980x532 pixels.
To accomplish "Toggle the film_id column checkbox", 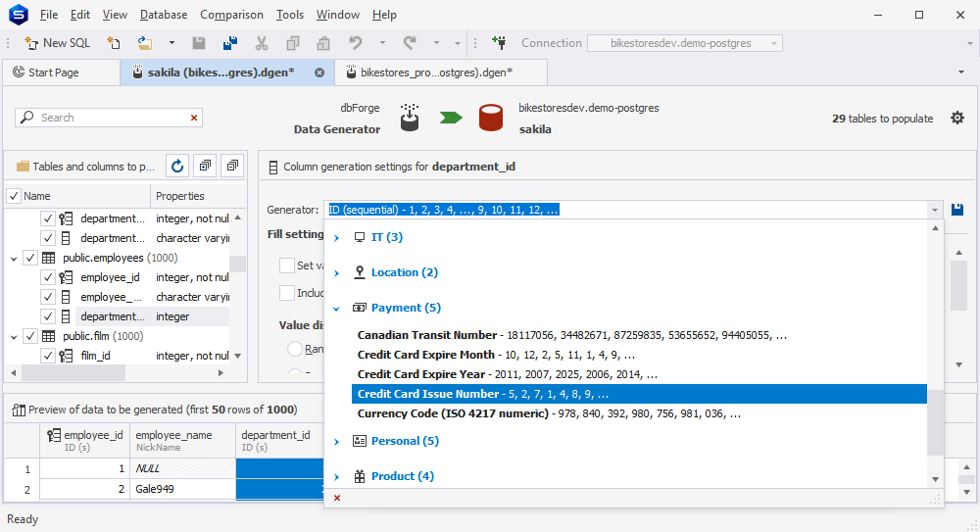I will pos(47,355).
